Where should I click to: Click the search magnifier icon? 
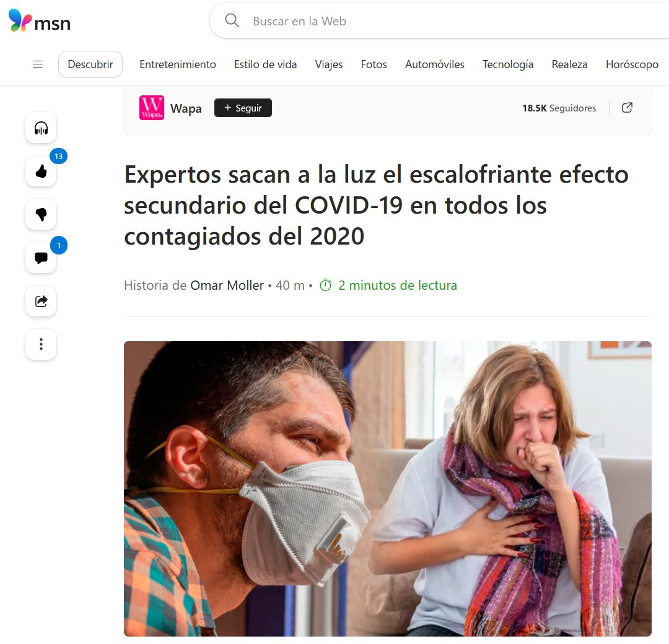[x=232, y=20]
